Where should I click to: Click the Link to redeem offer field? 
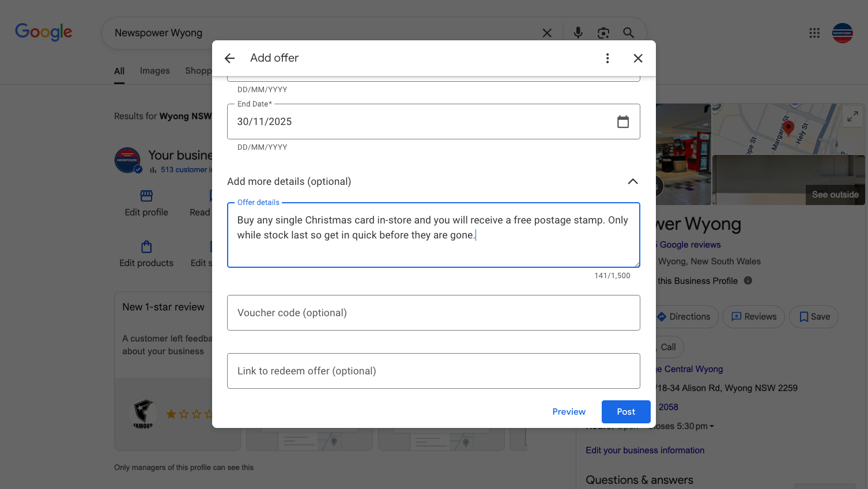pyautogui.click(x=433, y=371)
